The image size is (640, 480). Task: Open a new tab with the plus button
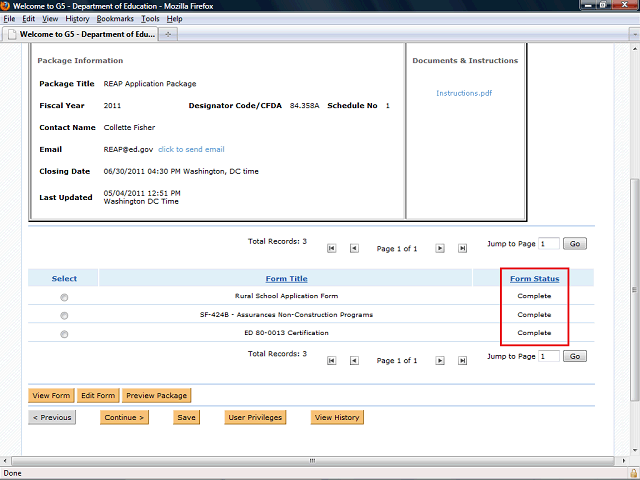[x=168, y=34]
